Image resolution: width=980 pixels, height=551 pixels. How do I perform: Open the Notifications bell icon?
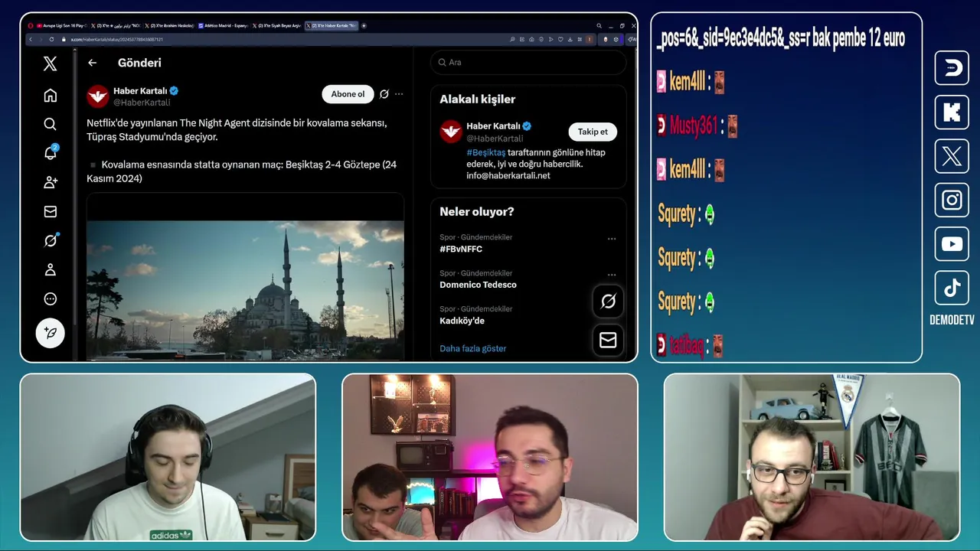(x=50, y=153)
